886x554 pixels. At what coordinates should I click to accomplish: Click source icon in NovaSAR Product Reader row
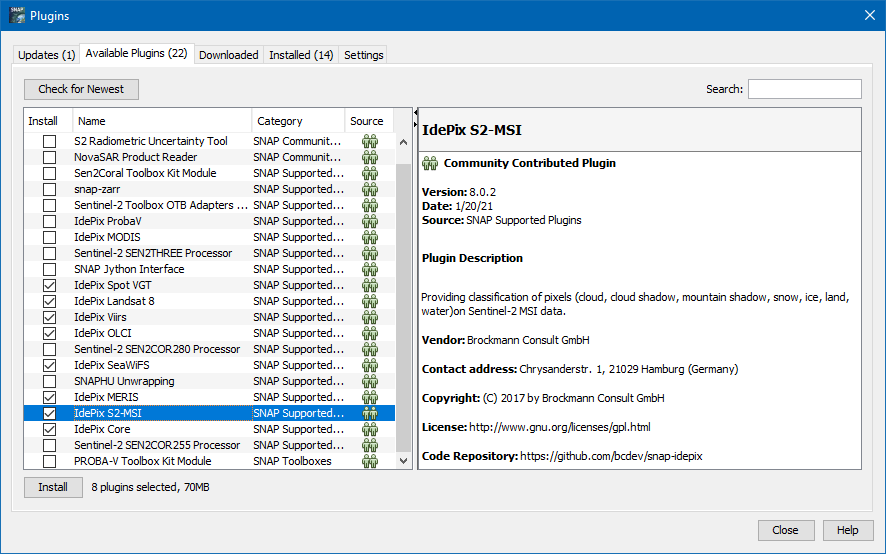point(370,157)
